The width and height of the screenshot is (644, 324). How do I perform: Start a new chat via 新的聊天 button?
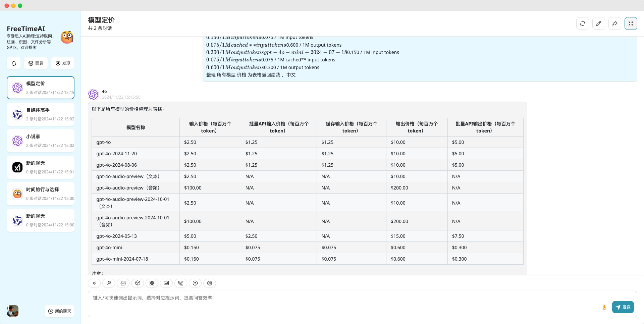point(59,311)
